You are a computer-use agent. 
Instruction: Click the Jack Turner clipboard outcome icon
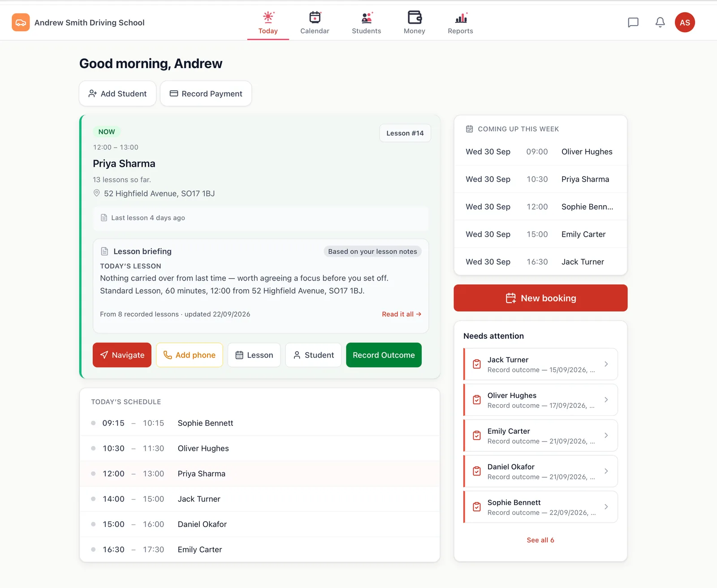(477, 364)
